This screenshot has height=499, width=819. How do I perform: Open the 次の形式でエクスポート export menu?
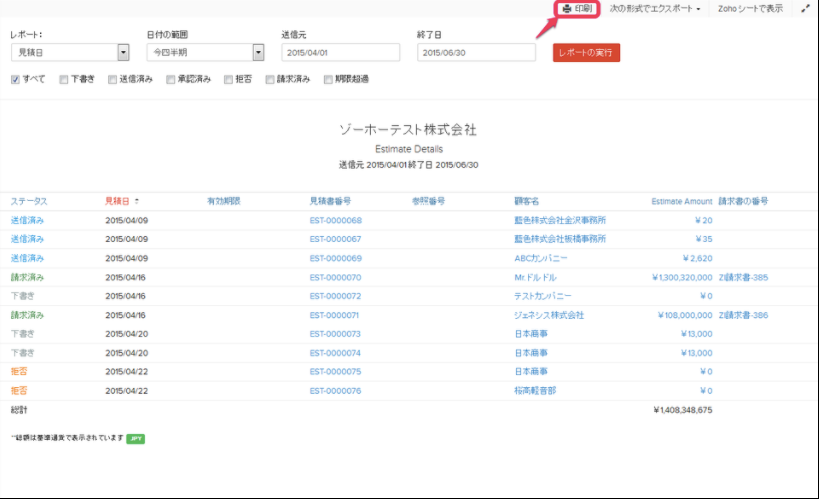655,9
